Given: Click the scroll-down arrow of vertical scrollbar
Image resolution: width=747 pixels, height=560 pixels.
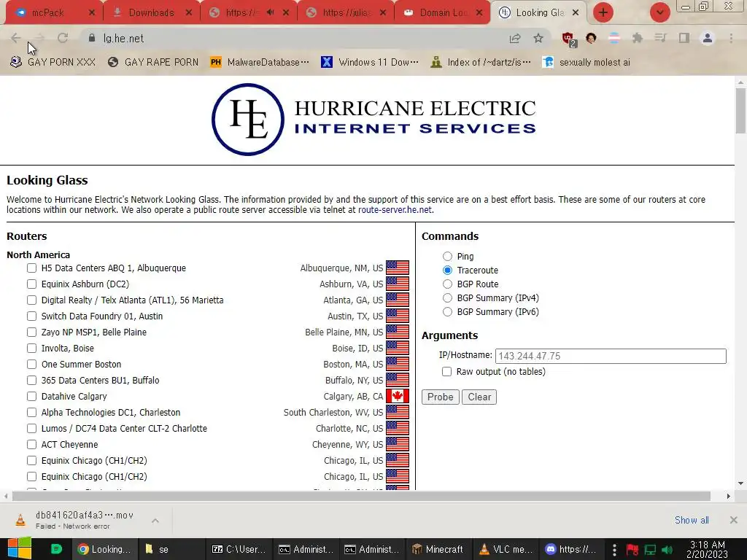Looking at the screenshot, I should click(x=740, y=484).
